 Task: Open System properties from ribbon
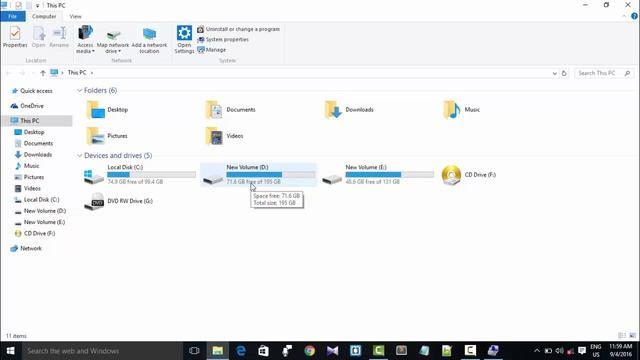(x=223, y=40)
